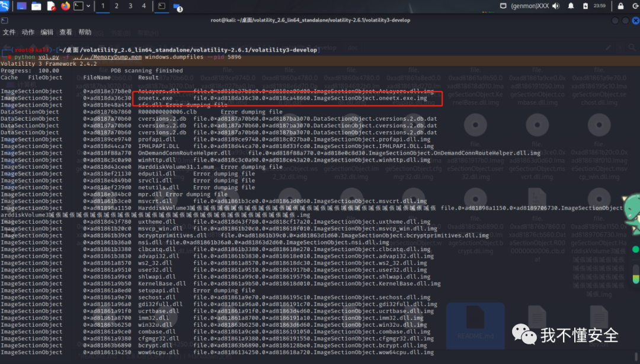The width and height of the screenshot is (640, 364).
Task: Click the log out panel icon
Action: pos(635,6)
